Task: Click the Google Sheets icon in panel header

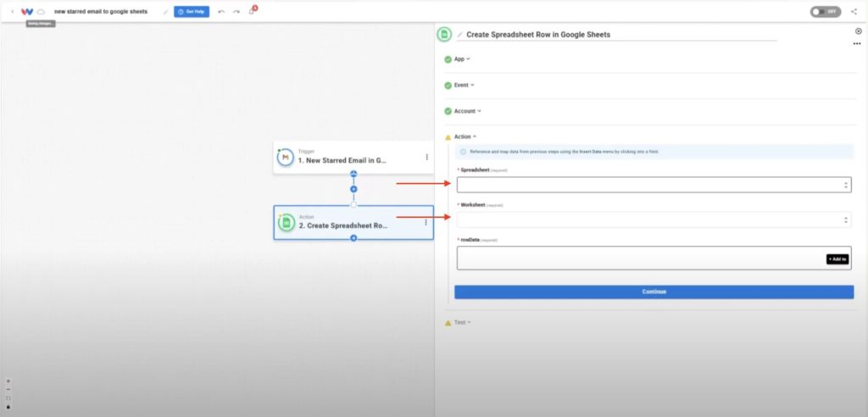Action: [x=444, y=35]
